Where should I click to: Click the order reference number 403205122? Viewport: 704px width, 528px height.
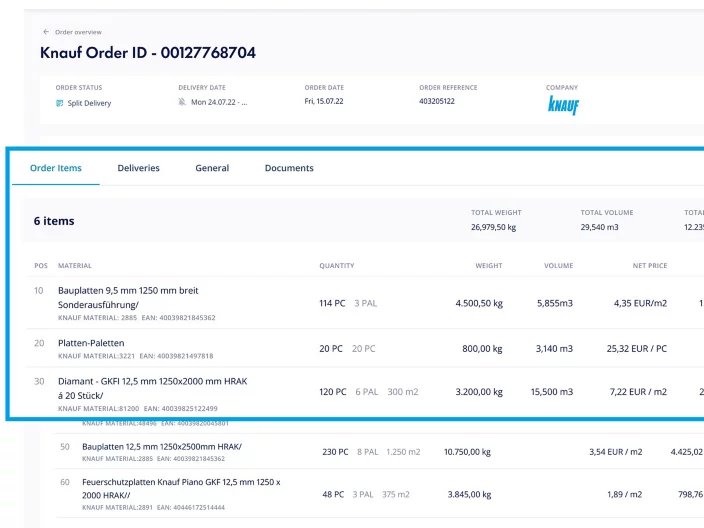tap(437, 102)
